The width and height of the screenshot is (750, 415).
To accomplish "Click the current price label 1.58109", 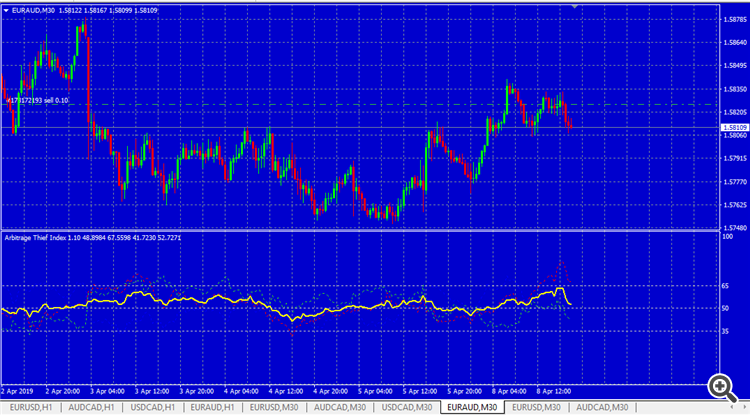I will coord(734,128).
